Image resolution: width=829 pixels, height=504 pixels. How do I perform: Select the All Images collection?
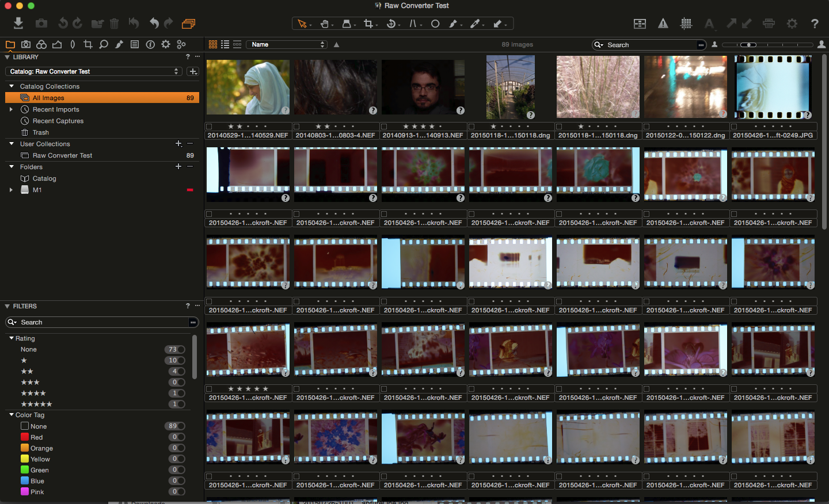[48, 98]
